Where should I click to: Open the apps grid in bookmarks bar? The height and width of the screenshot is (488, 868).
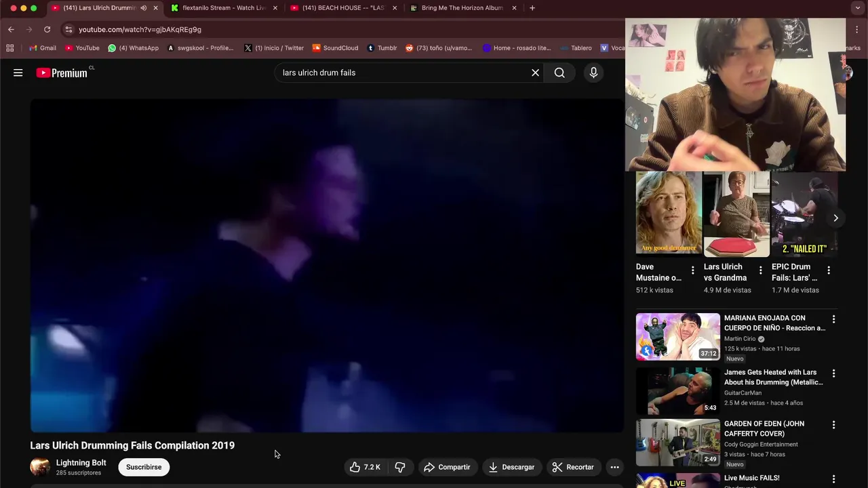9,48
